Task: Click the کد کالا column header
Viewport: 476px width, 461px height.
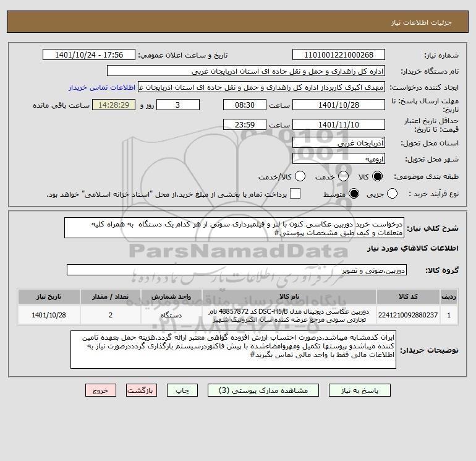Action: (x=408, y=296)
